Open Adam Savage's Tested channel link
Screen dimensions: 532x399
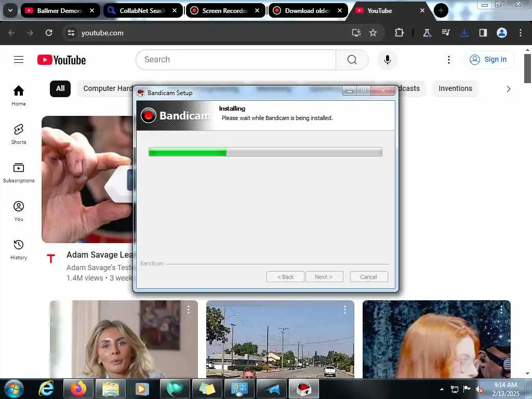point(99,268)
